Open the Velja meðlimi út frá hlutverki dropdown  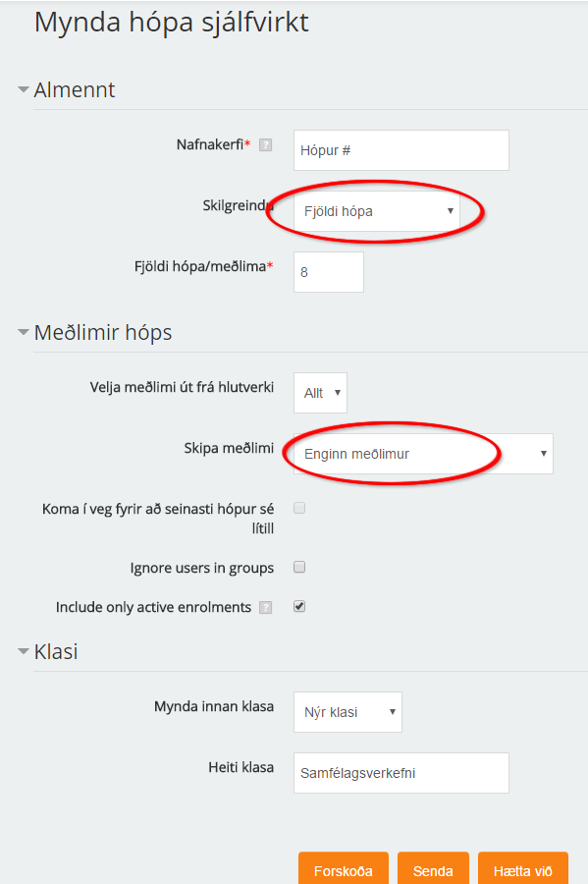point(319,393)
